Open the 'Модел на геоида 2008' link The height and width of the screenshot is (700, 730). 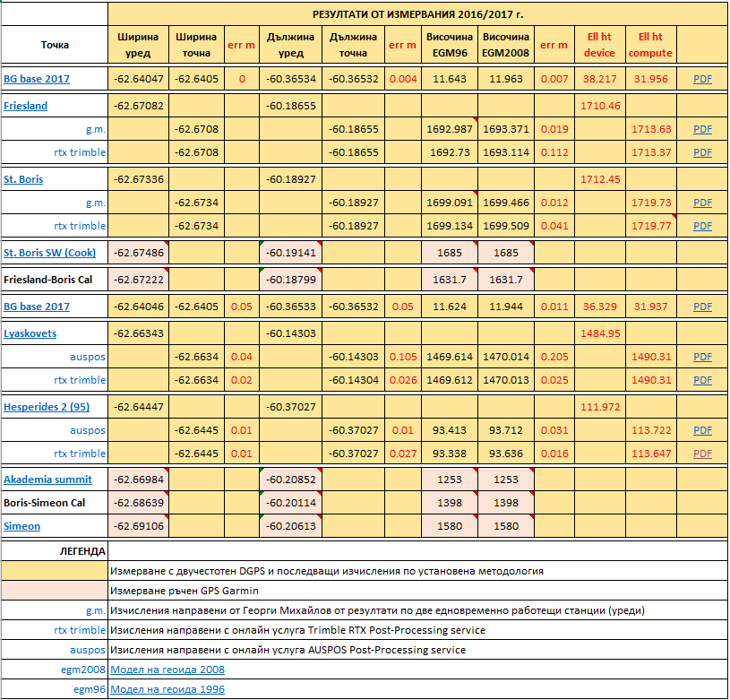pyautogui.click(x=167, y=670)
